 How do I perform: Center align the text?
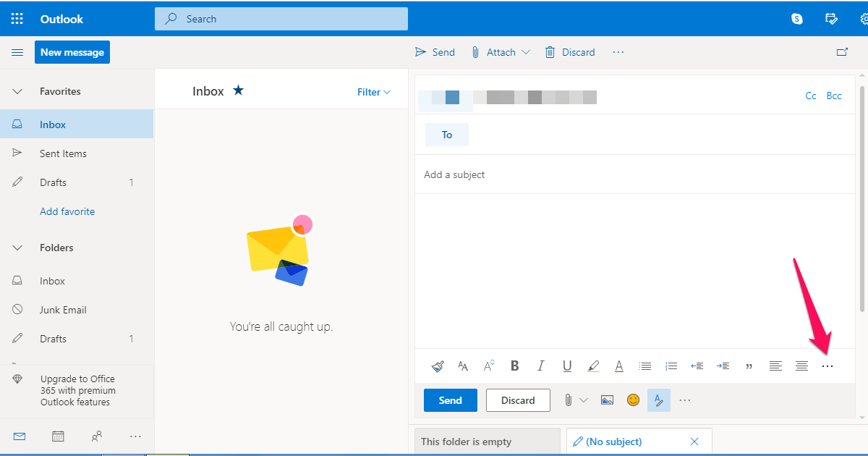point(801,366)
